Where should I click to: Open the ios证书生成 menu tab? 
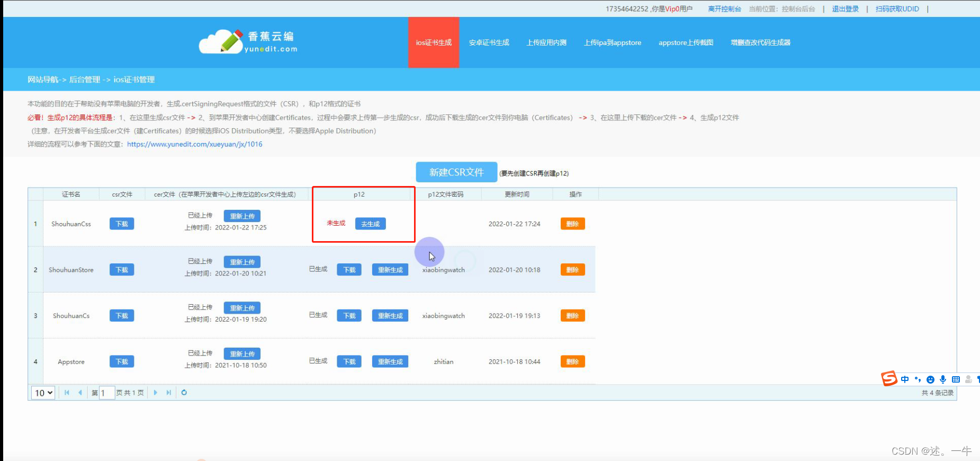pyautogui.click(x=434, y=42)
